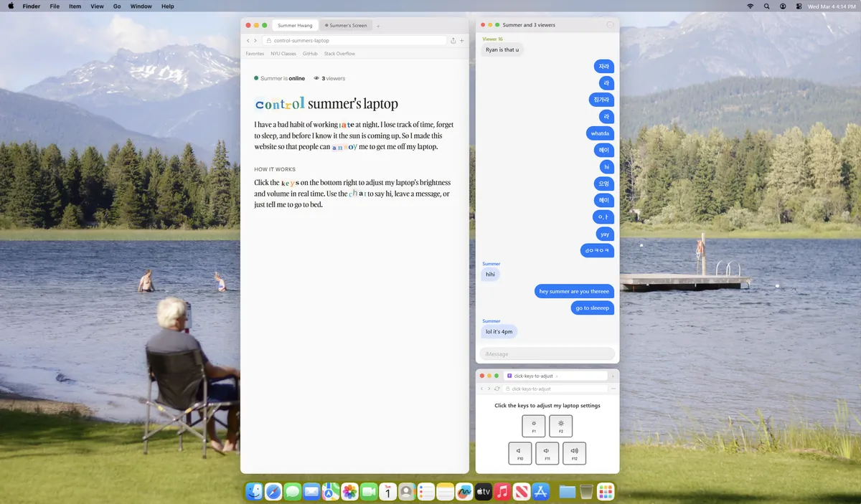Open Contacts app in the dock
Viewport: 861px width, 504px height.
click(407, 491)
